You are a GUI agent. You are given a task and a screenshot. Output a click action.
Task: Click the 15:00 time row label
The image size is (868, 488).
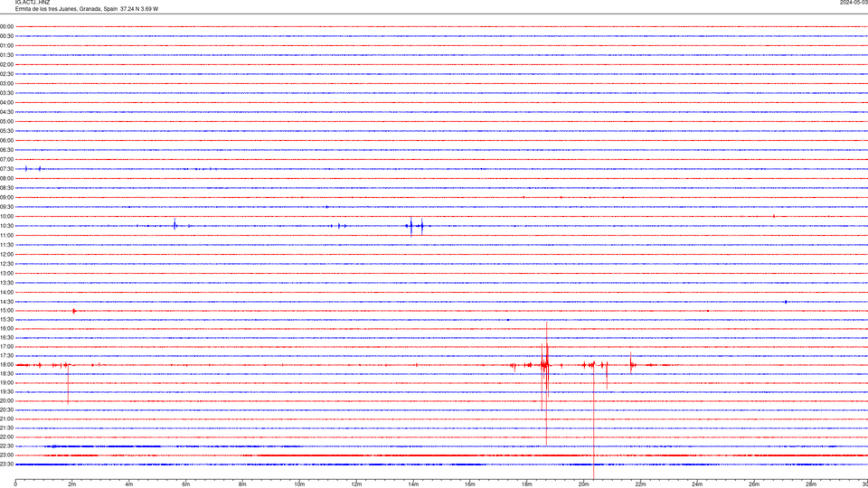(x=6, y=310)
